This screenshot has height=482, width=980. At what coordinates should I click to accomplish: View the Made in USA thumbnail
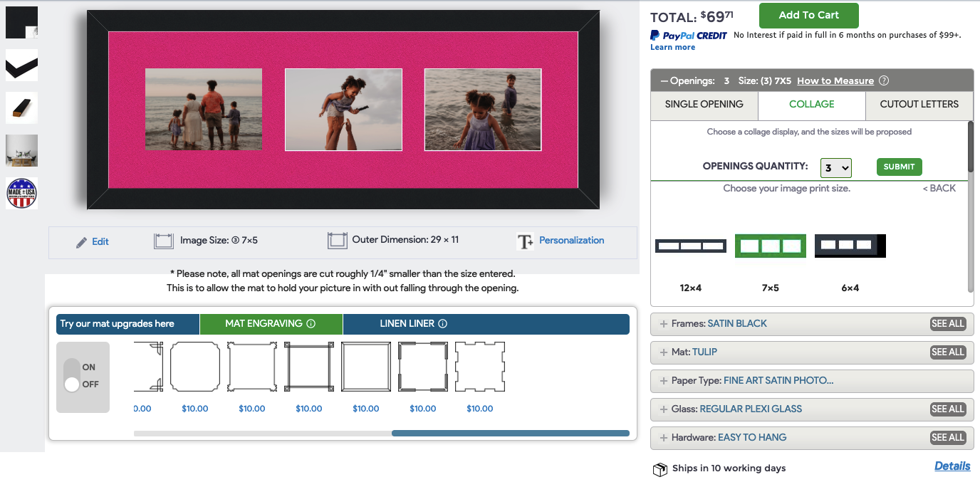tap(21, 193)
